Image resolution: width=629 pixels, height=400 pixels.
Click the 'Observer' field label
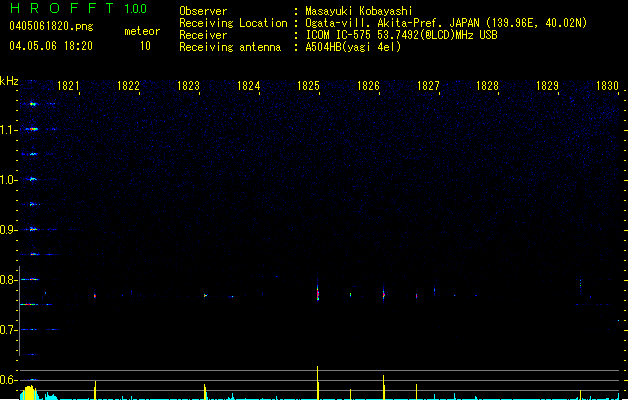tap(203, 11)
